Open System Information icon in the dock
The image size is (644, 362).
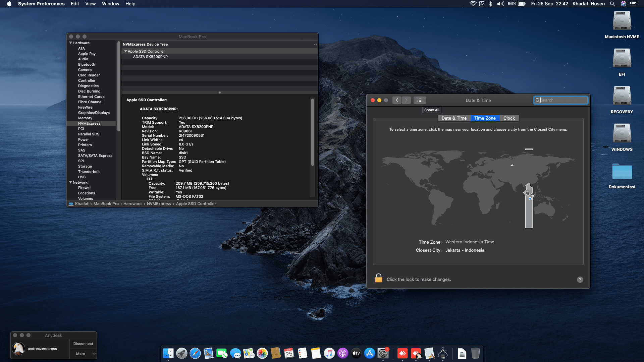(x=443, y=353)
